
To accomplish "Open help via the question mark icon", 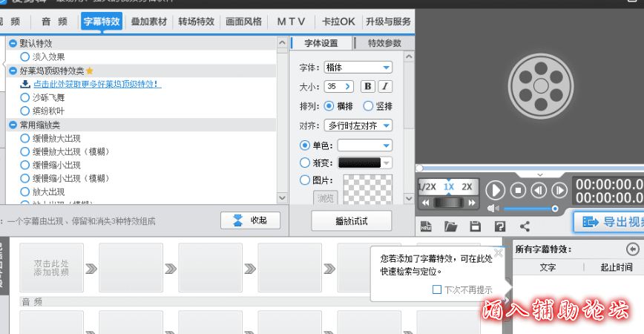I will point(500,226).
